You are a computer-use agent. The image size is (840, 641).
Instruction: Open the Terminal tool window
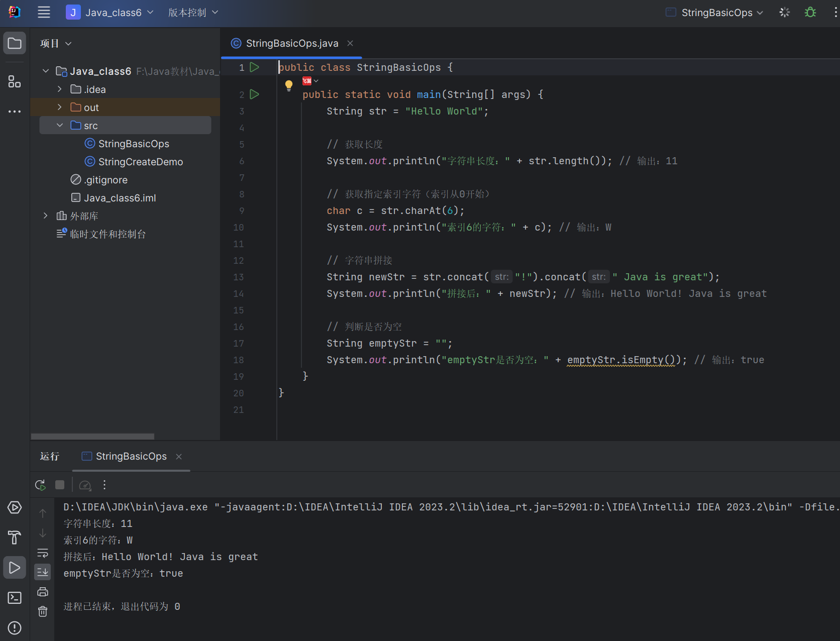tap(15, 598)
